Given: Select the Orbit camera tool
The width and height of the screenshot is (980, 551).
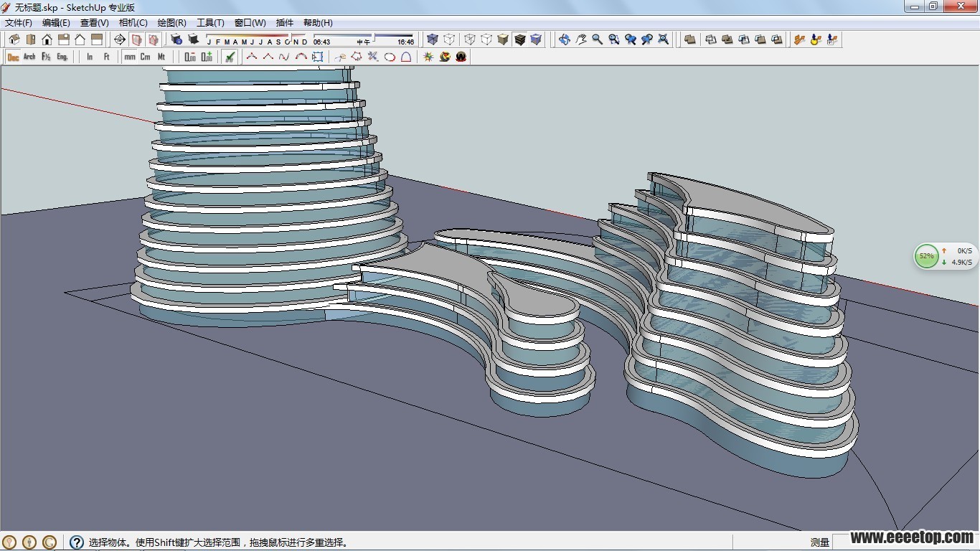Looking at the screenshot, I should click(x=564, y=39).
